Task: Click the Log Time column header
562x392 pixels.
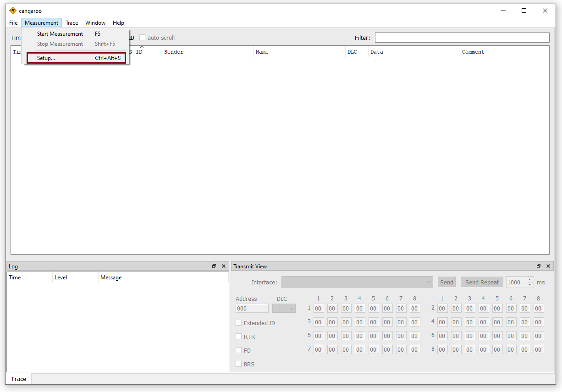Action: point(29,278)
